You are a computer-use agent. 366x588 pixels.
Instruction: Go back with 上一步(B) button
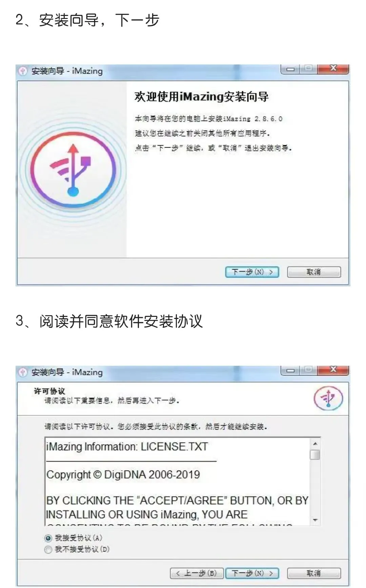coord(197,573)
